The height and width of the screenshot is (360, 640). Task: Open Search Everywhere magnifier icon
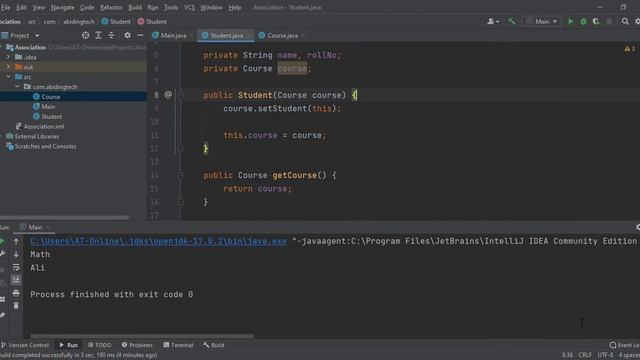point(625,21)
